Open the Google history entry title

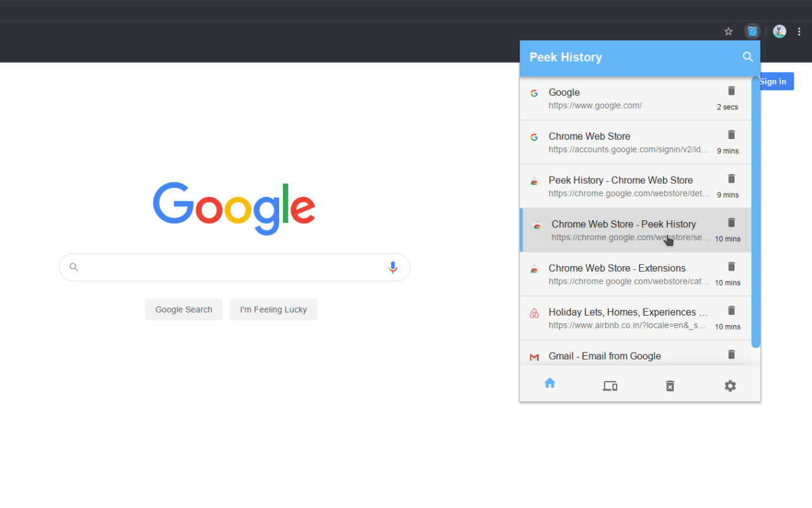[x=564, y=92]
